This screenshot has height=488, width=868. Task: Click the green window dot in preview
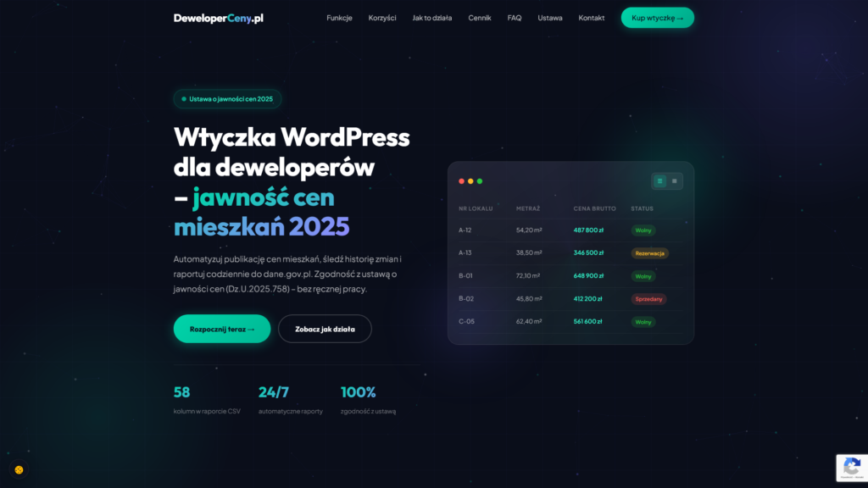pos(480,181)
